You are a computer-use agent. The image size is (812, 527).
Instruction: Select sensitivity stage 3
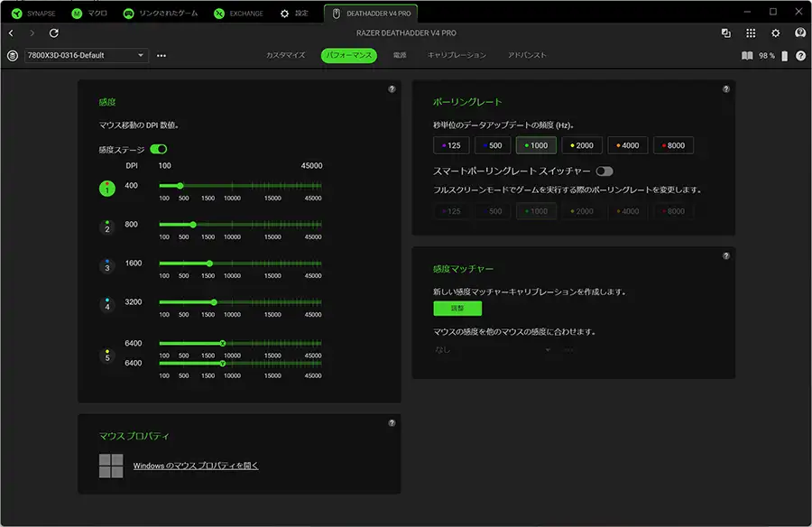point(107,266)
